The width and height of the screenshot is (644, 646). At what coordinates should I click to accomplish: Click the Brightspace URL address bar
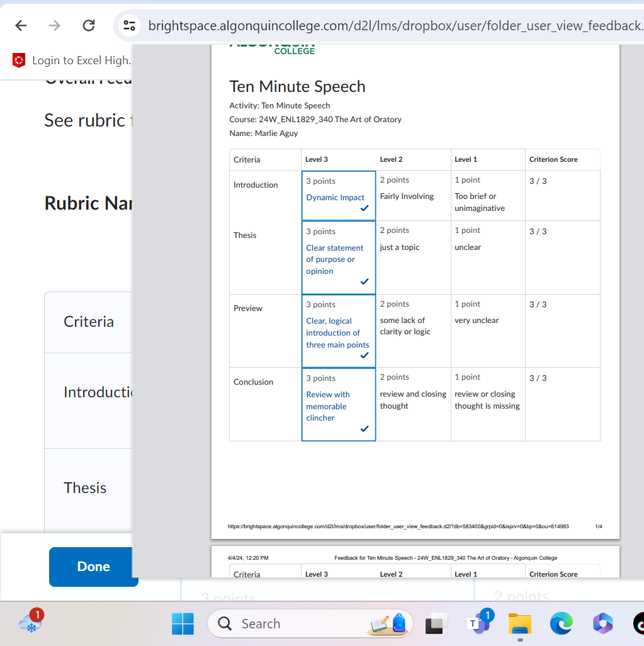click(x=395, y=26)
